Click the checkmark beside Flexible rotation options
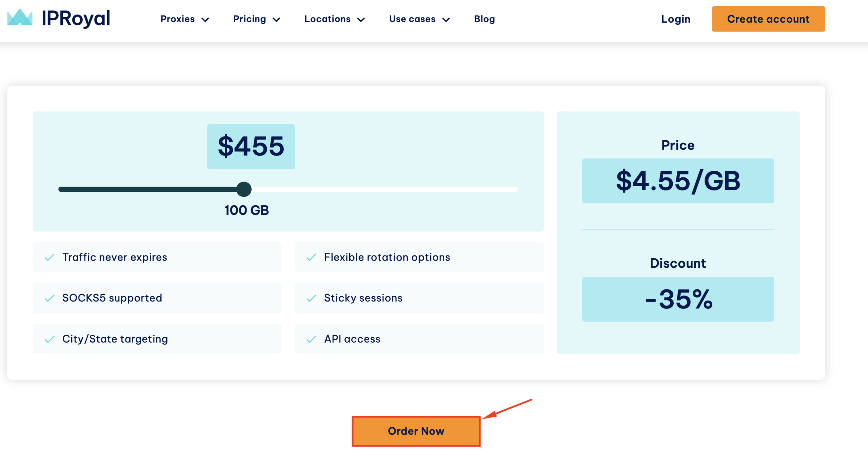The height and width of the screenshot is (474, 868). click(311, 257)
